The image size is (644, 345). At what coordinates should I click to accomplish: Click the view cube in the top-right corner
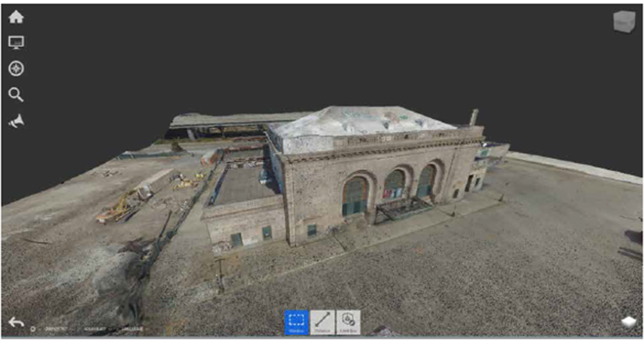623,22
